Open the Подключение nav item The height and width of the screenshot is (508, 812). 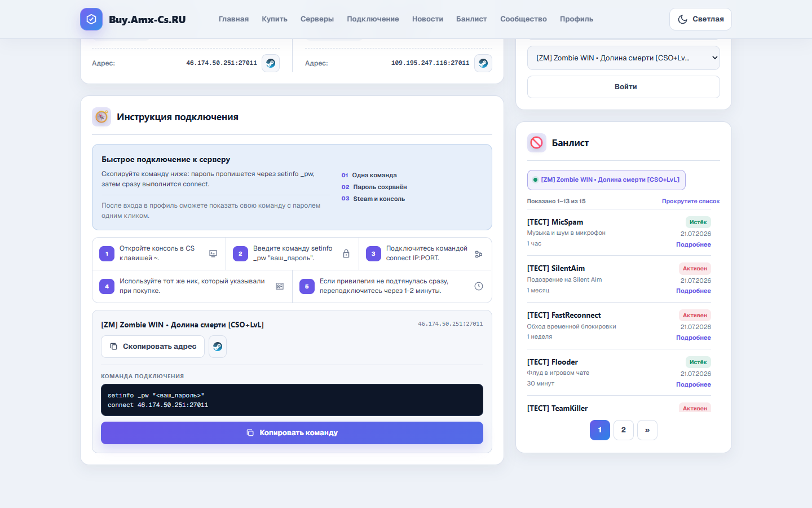pos(373,19)
